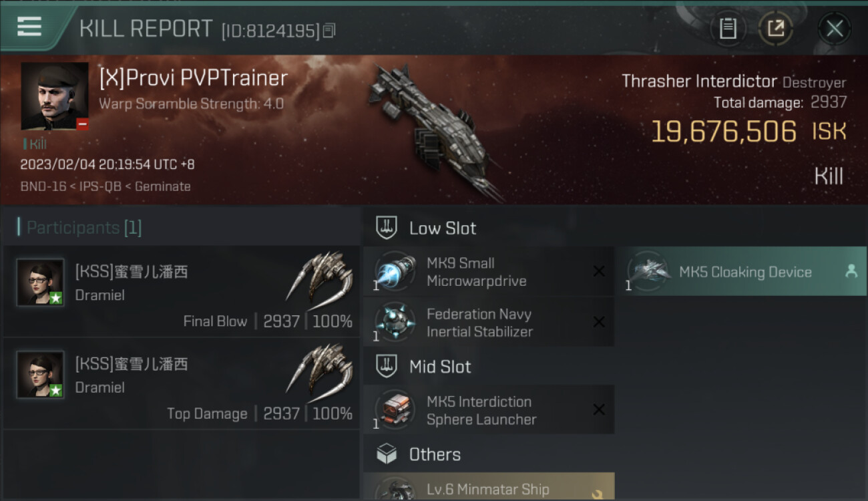Copy the kill report ID icon
Screen dimensions: 868x501
[x=329, y=30]
